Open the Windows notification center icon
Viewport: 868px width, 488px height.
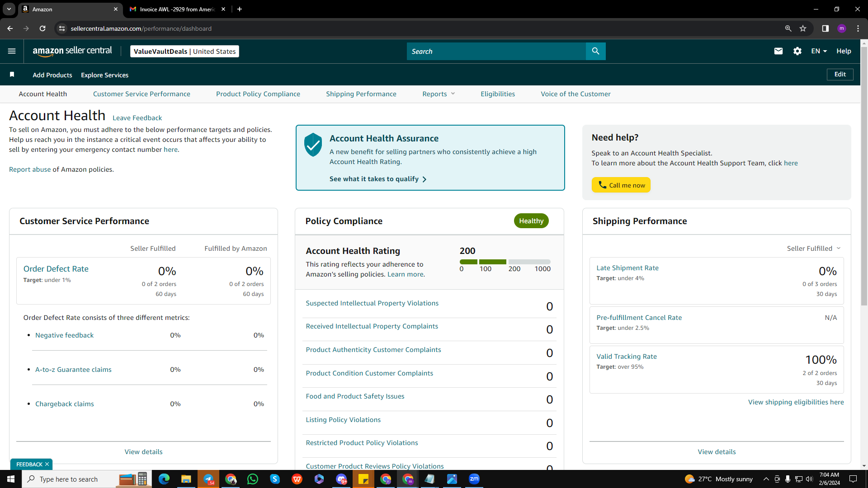point(853,479)
